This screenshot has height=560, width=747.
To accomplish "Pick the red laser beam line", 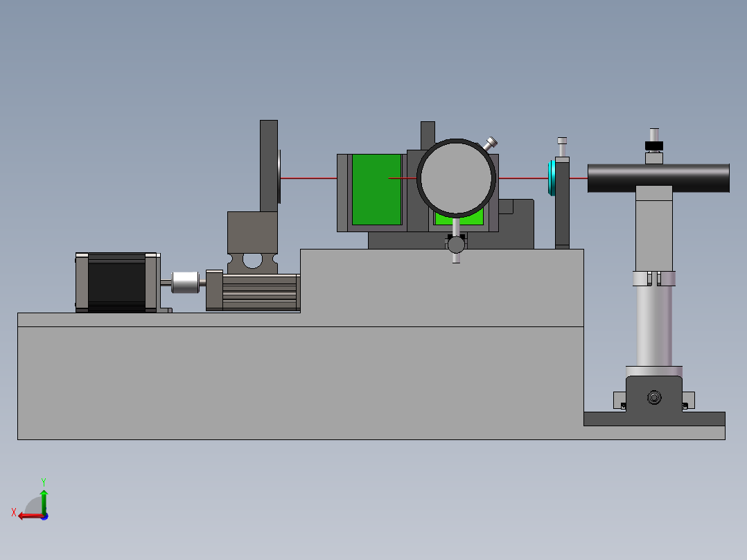I will pyautogui.click(x=308, y=177).
